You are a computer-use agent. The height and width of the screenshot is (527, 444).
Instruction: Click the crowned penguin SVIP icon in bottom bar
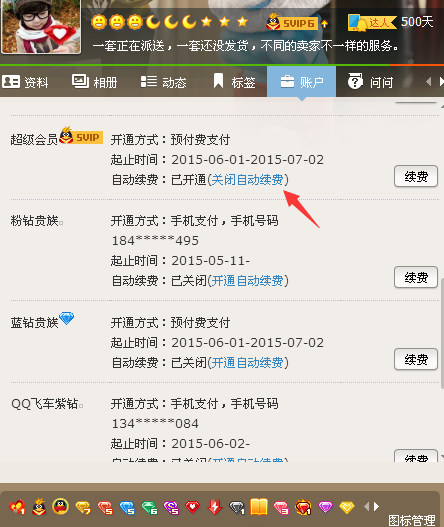point(39,506)
